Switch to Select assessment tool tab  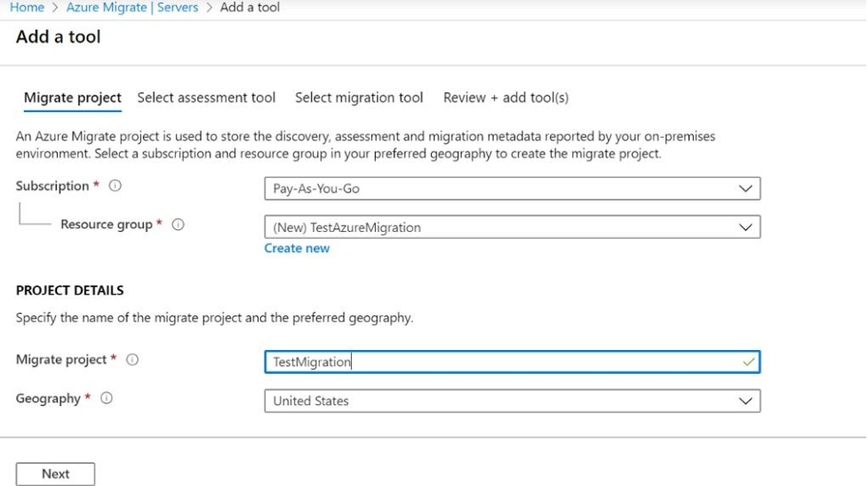pos(206,98)
